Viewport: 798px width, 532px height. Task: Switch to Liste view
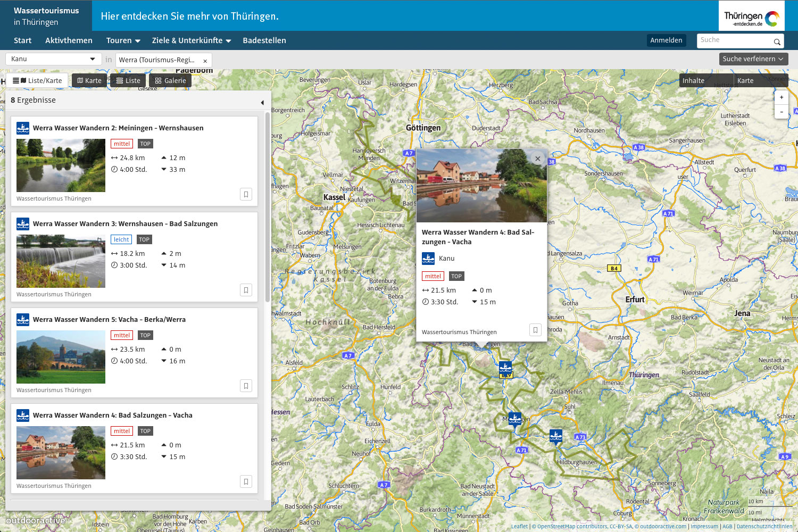pyautogui.click(x=128, y=81)
